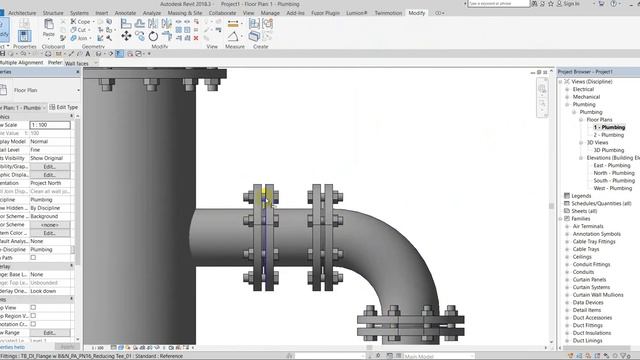Viewport: 640px width, 360px height.
Task: Click the Mirror Draw Axis tool
Action: coord(167,24)
